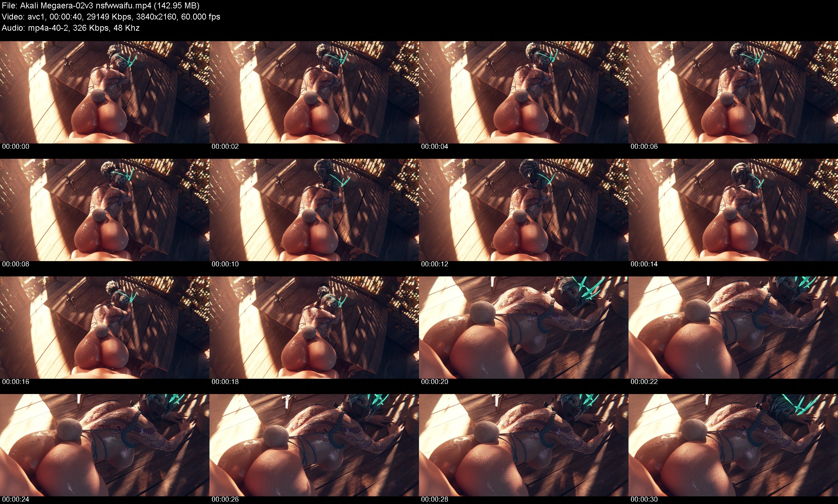
Task: Click the 00:00:28 timestamp text
Action: click(x=435, y=499)
